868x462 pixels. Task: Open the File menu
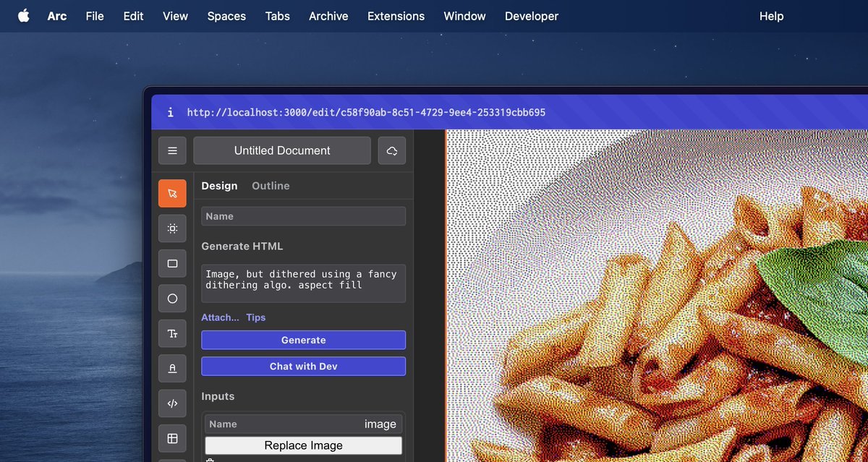pyautogui.click(x=95, y=16)
